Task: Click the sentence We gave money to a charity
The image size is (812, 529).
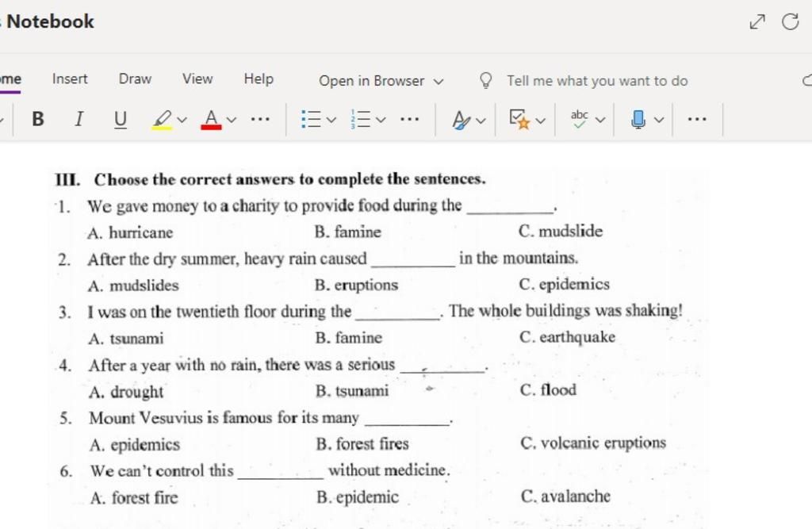Action: [322, 206]
